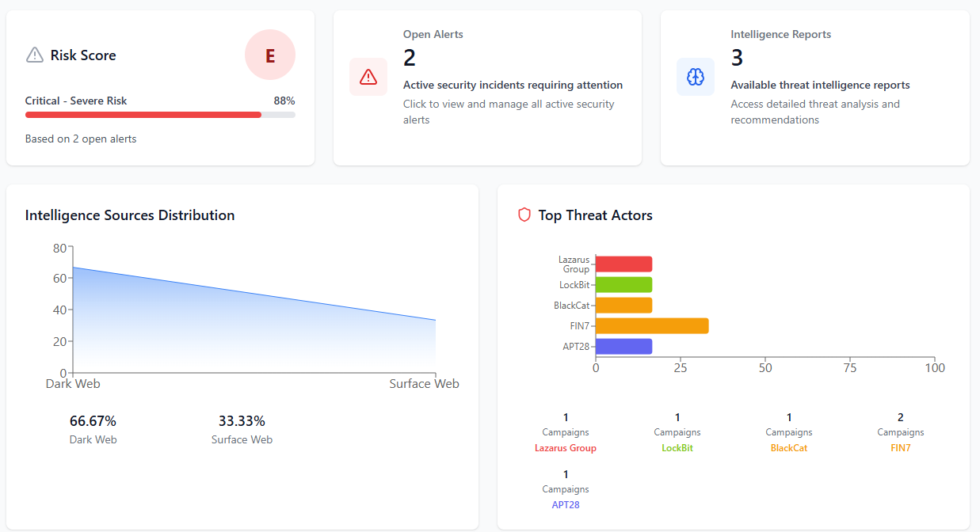Open the Open Alerts card heading
Image resolution: width=980 pixels, height=532 pixels.
433,34
